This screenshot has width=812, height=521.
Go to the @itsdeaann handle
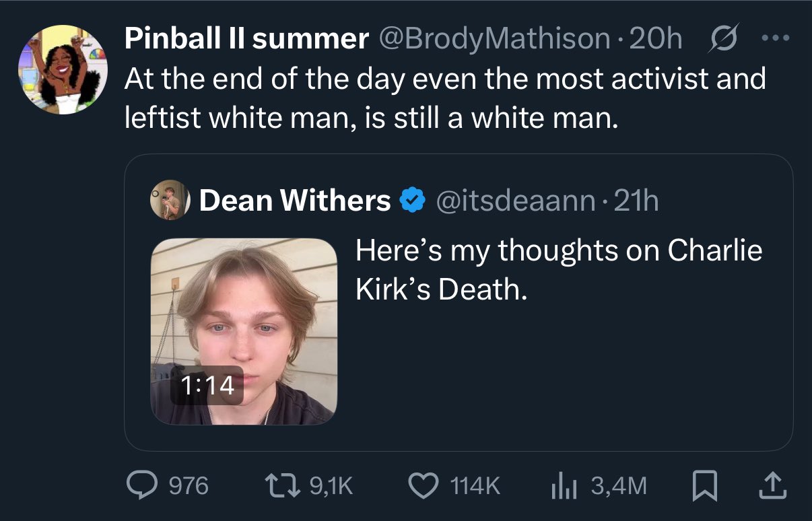516,200
